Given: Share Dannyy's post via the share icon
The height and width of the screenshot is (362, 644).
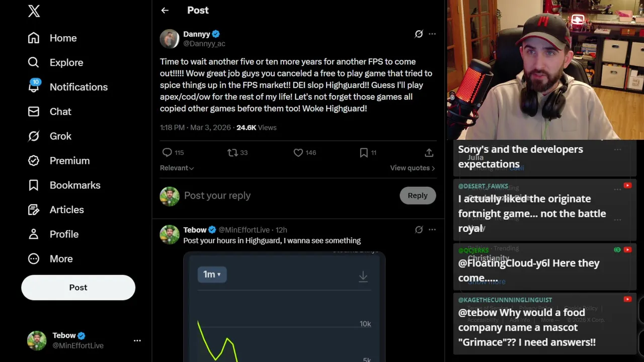Looking at the screenshot, I should tap(429, 152).
